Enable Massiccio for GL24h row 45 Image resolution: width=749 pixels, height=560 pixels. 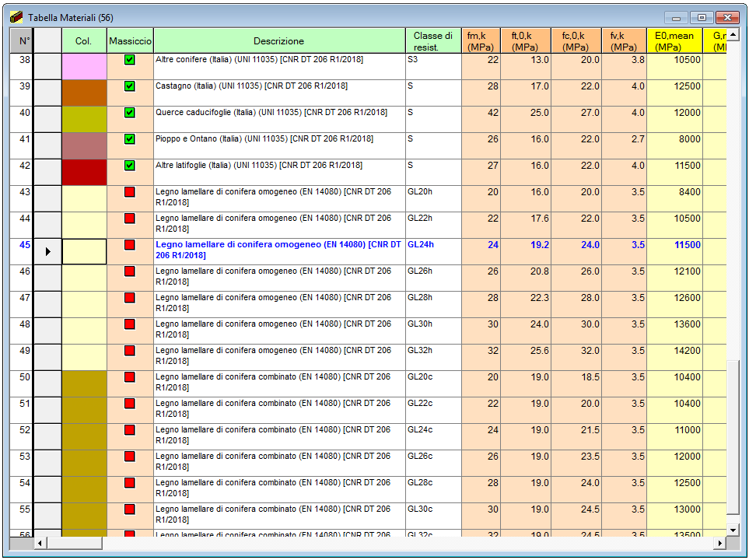pos(130,245)
